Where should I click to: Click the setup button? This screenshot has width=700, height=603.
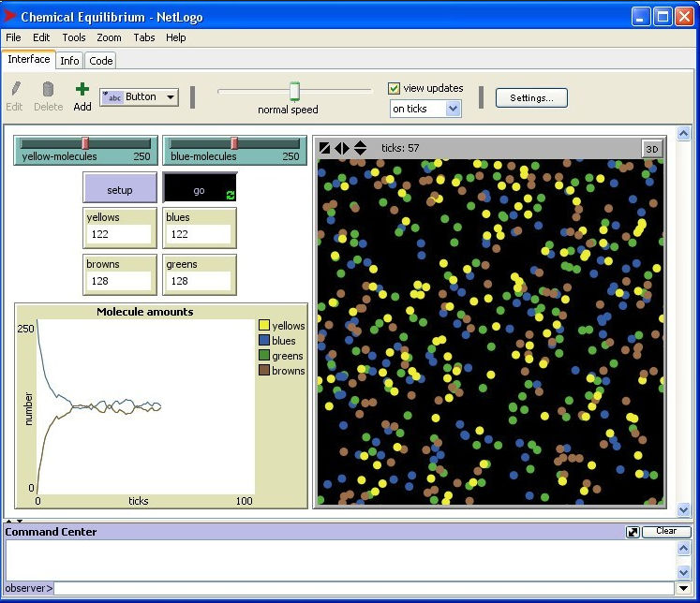coord(120,188)
